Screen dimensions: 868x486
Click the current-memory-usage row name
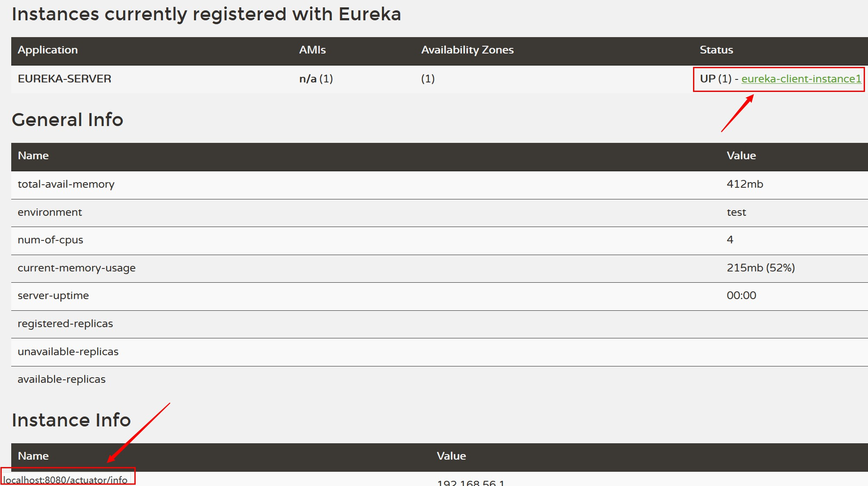point(76,268)
